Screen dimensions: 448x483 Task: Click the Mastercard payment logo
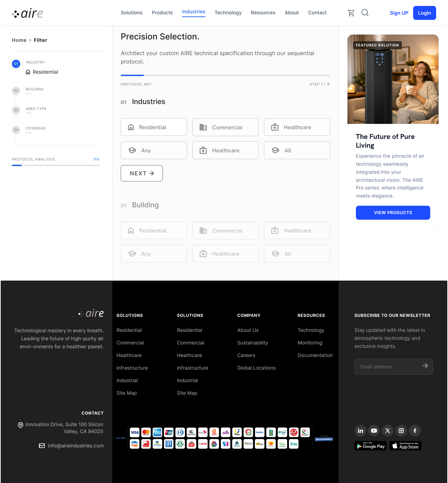click(x=146, y=432)
